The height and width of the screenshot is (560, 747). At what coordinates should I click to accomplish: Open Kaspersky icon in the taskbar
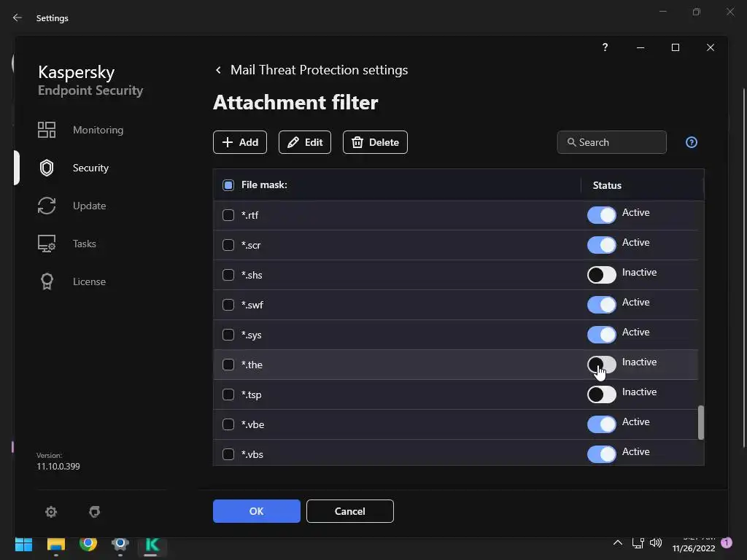click(152, 544)
